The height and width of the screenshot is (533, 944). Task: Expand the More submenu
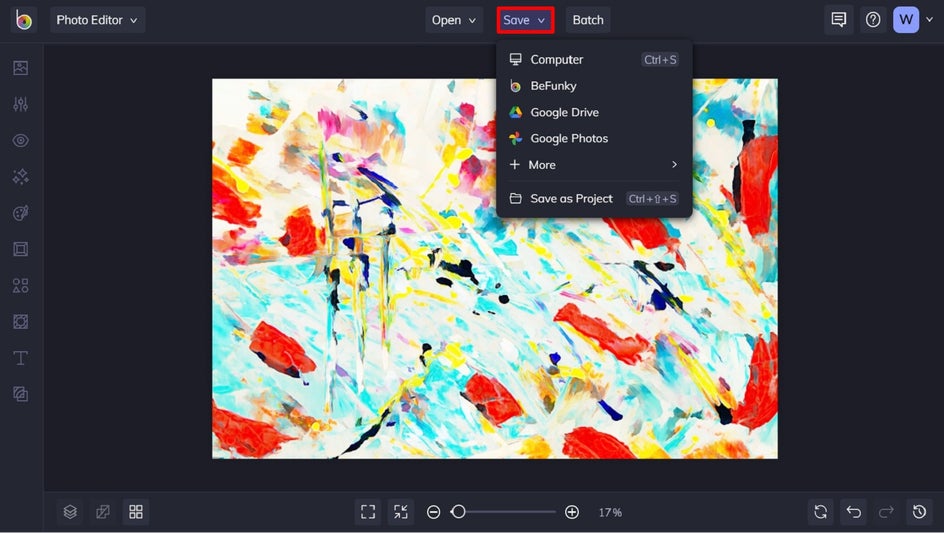(594, 164)
